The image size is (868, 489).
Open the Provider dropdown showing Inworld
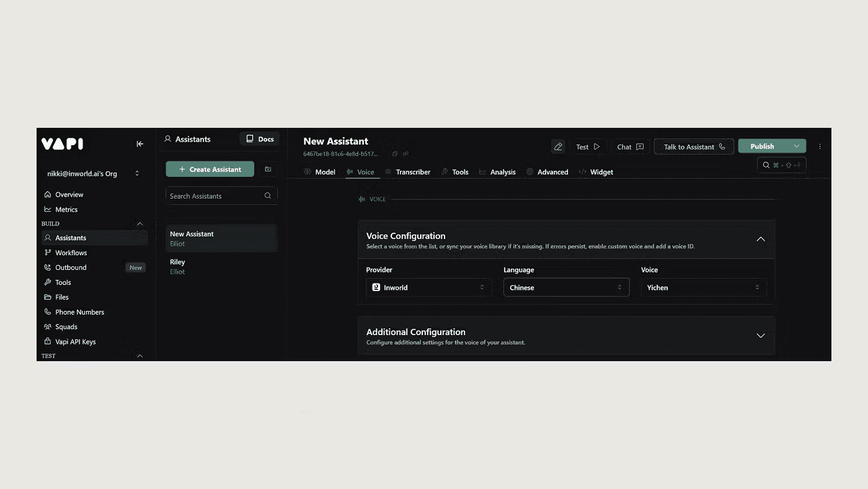(x=428, y=287)
